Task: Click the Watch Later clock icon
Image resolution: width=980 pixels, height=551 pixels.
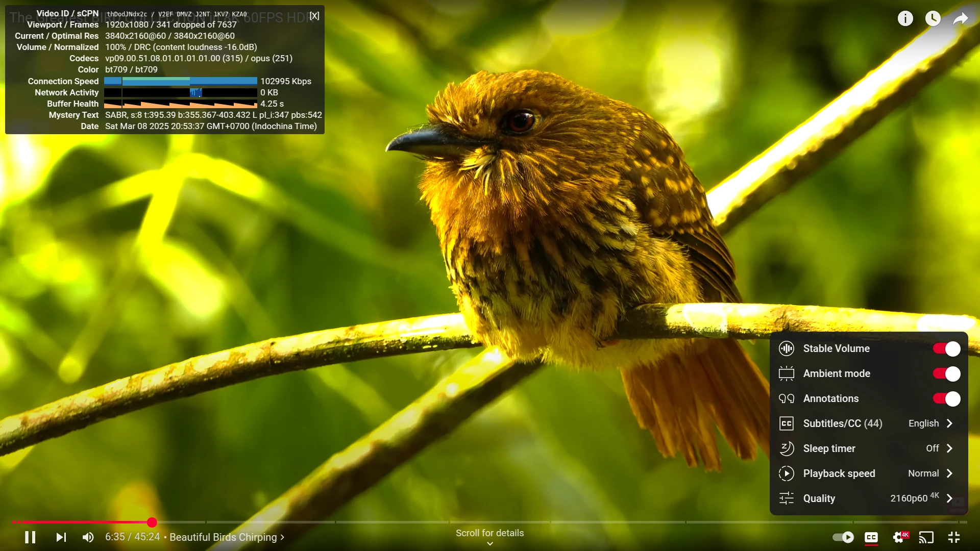Action: pyautogui.click(x=933, y=19)
